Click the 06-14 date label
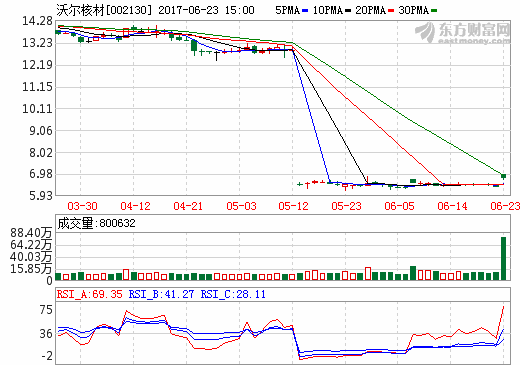 coord(452,206)
